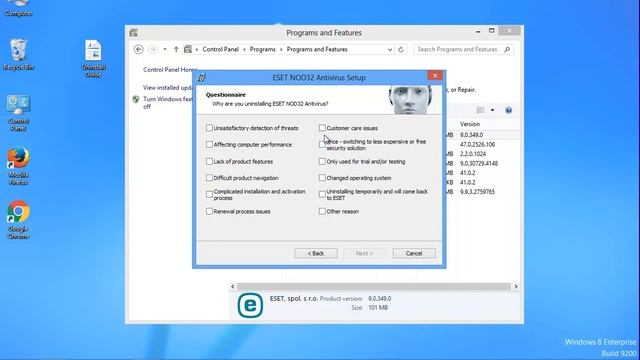The width and height of the screenshot is (640, 360).
Task: Launch Google Chrome from the desktop
Action: click(18, 220)
